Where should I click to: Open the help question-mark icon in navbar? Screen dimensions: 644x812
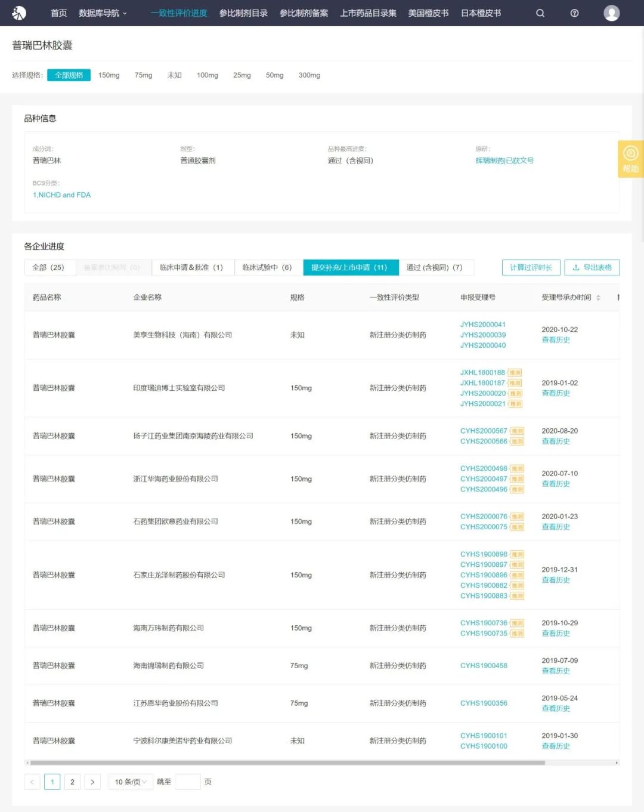pos(574,13)
